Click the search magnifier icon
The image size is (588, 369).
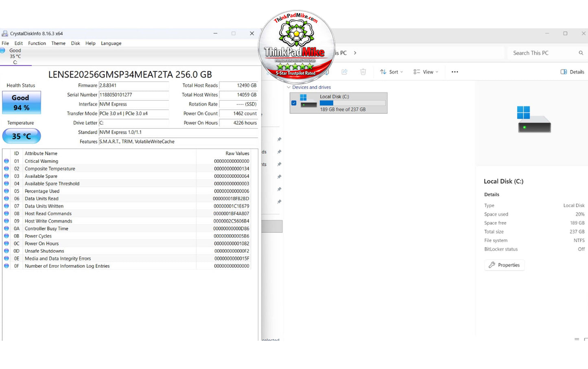[x=581, y=53]
